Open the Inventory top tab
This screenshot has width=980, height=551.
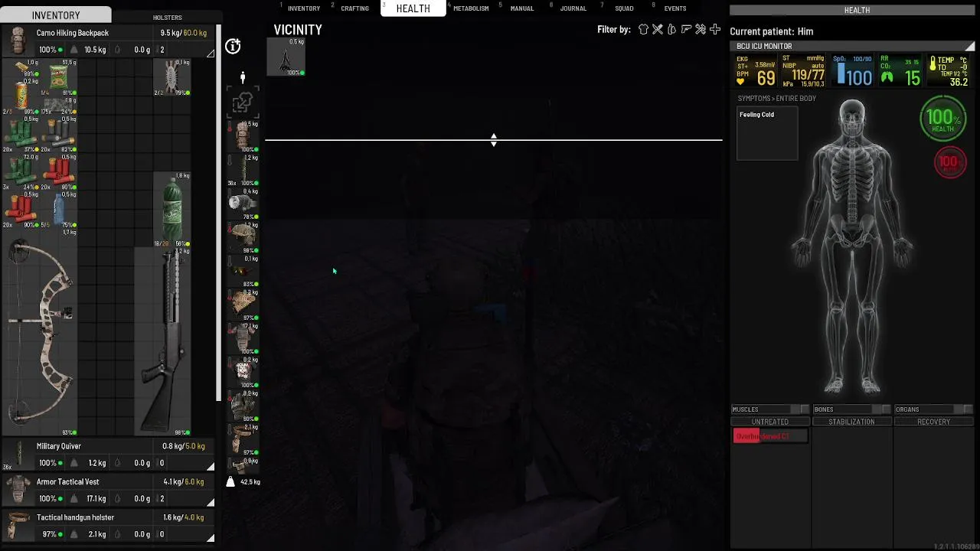tap(304, 8)
